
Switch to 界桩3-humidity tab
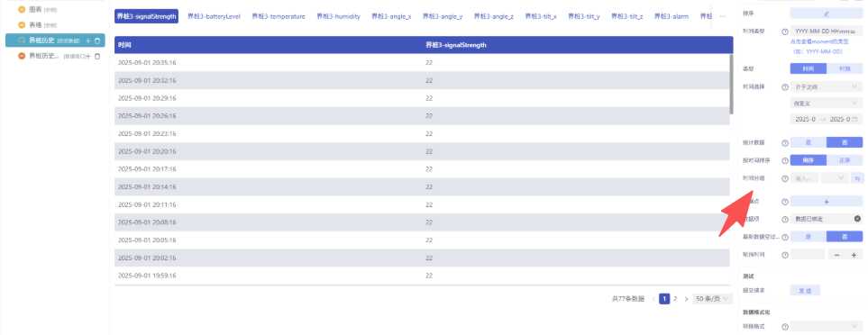pyautogui.click(x=338, y=16)
